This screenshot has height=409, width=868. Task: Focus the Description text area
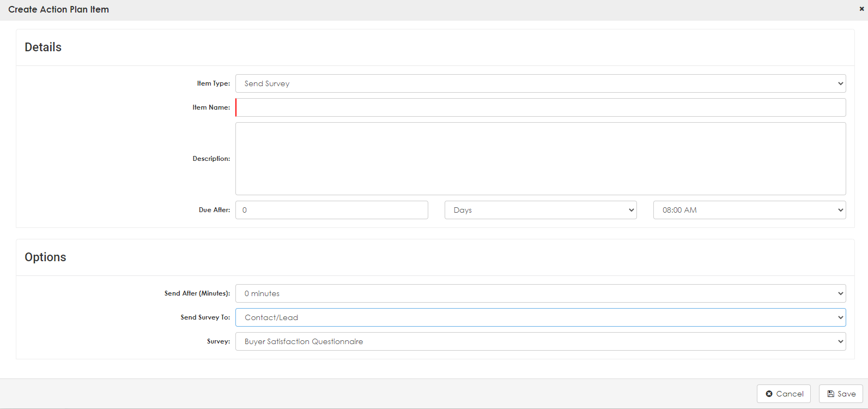540,159
